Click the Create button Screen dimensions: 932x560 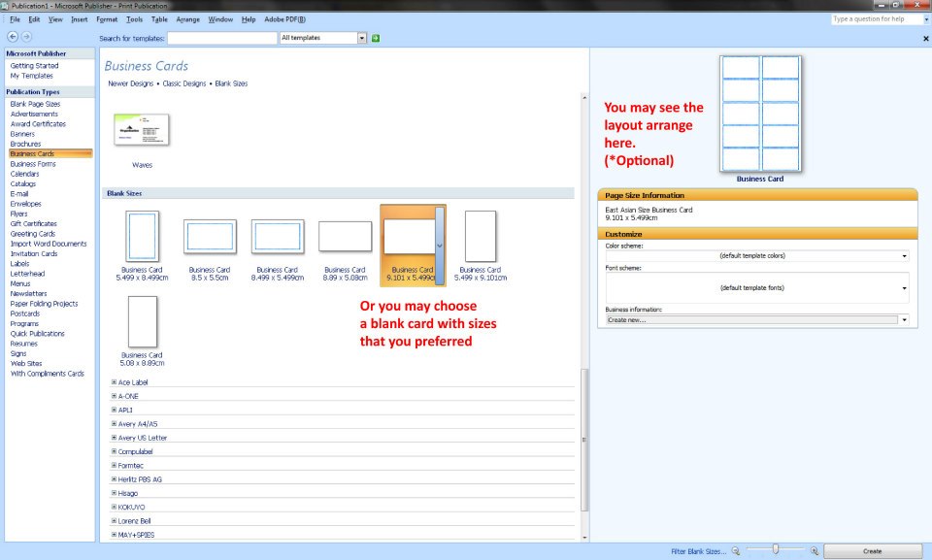click(873, 551)
